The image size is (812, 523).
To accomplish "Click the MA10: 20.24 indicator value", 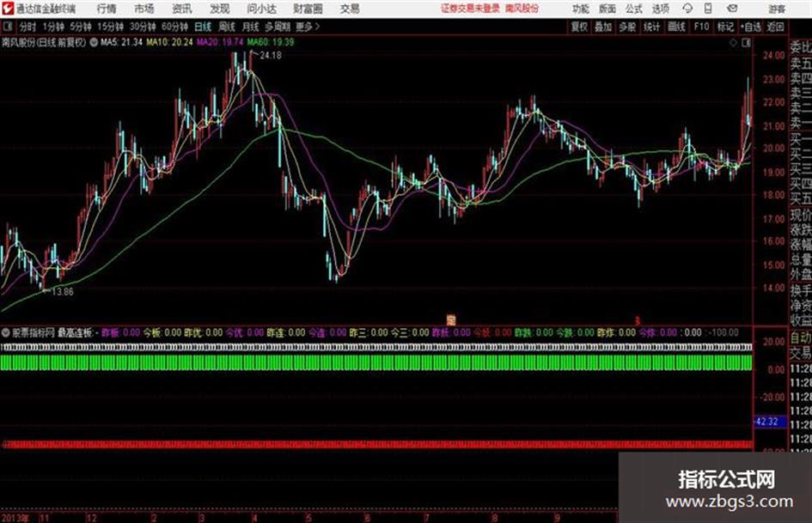I will click(169, 42).
